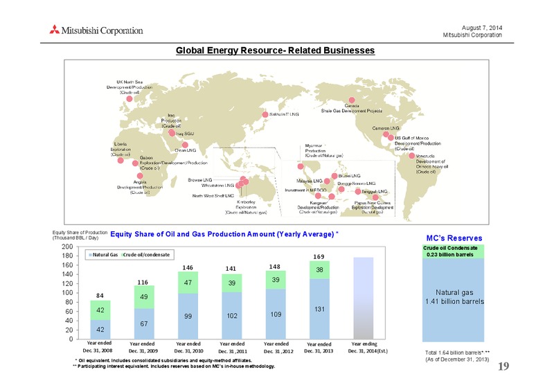Click the '109' segment of the 2012 bar

[276, 314]
